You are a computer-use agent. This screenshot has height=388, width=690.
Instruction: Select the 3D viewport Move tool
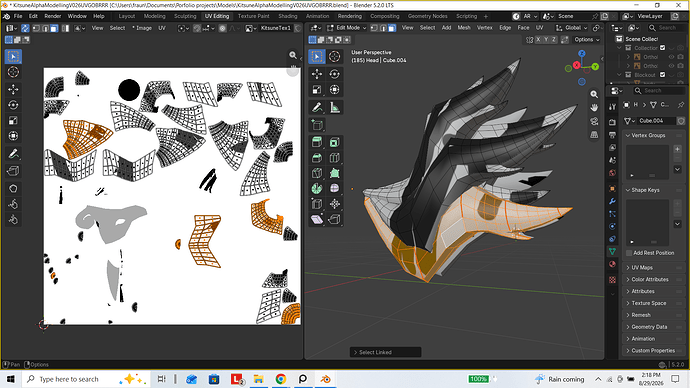(x=317, y=74)
